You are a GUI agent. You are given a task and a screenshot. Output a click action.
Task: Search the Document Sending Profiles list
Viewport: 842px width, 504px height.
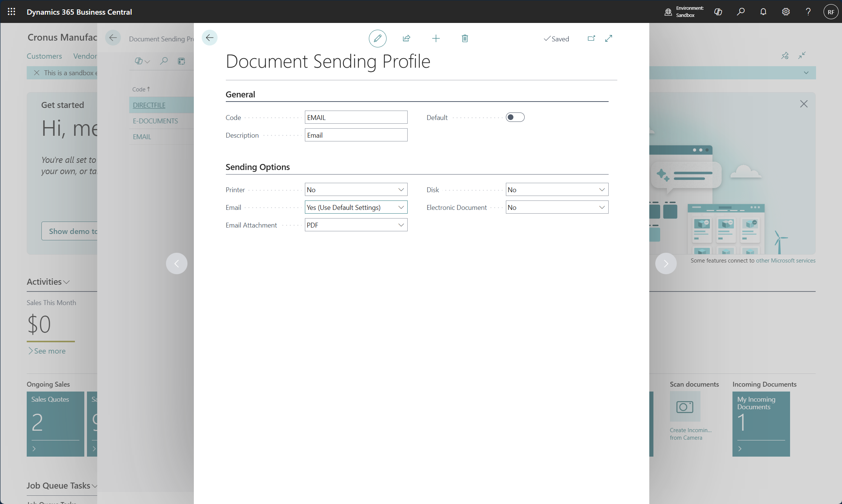point(164,61)
